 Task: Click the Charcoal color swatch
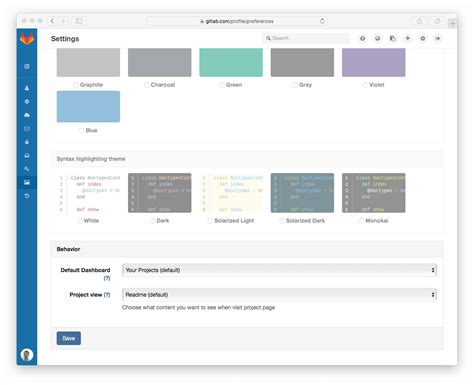coord(160,62)
